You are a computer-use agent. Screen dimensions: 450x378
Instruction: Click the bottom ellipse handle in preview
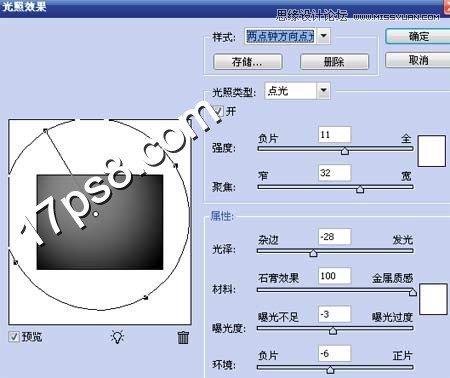click(x=145, y=297)
